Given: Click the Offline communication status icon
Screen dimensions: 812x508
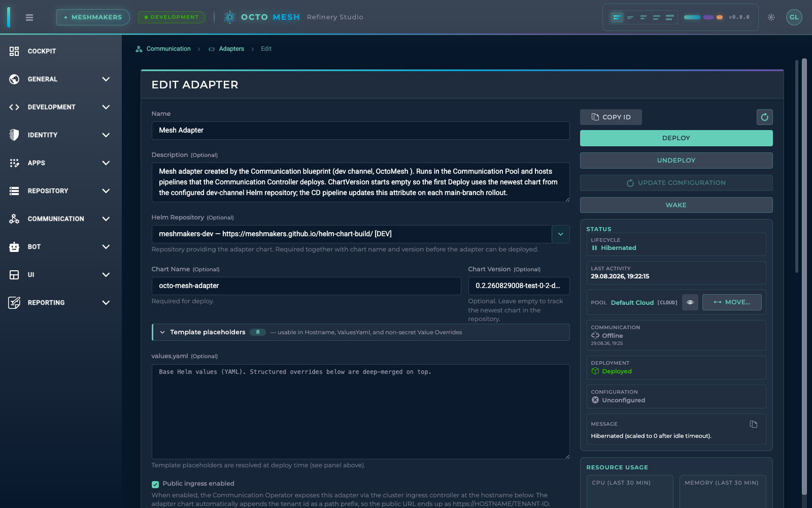Looking at the screenshot, I should click(x=595, y=335).
